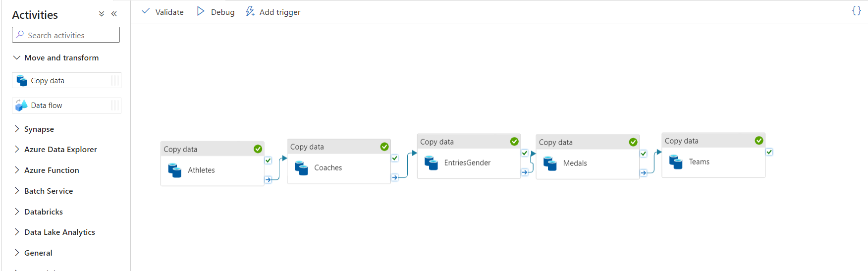Select the Copy data activity in sidebar
868x271 pixels.
point(66,80)
